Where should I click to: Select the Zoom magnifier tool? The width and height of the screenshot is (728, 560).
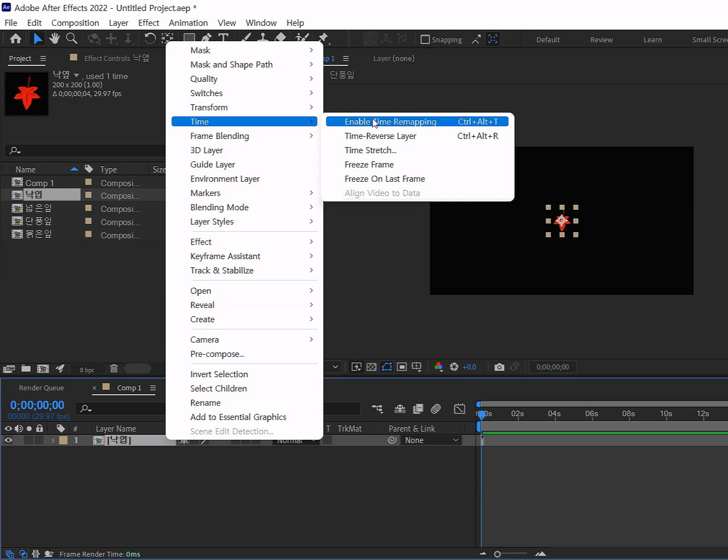71,38
